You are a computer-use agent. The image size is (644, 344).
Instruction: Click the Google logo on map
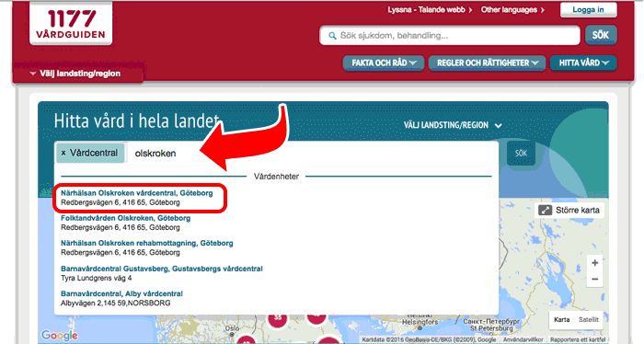59,336
